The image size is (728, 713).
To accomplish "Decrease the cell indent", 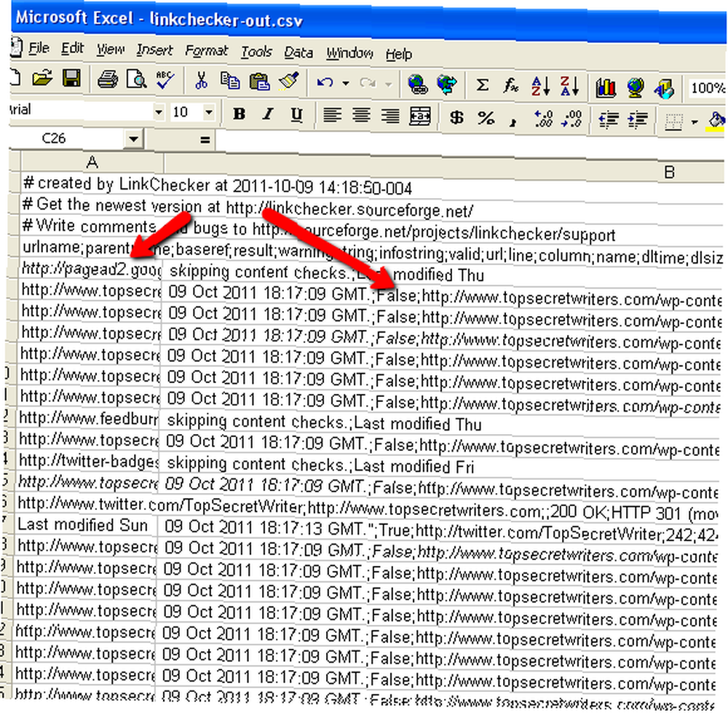I will 608,120.
